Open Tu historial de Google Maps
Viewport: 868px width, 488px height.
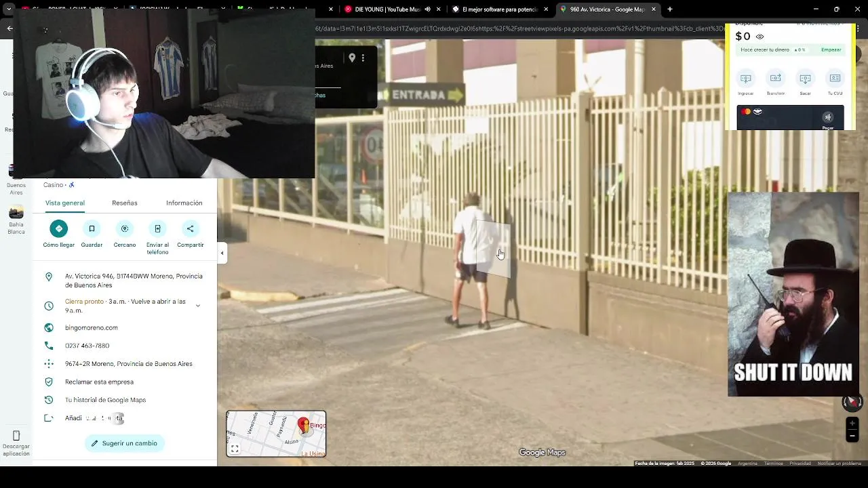[105, 400]
